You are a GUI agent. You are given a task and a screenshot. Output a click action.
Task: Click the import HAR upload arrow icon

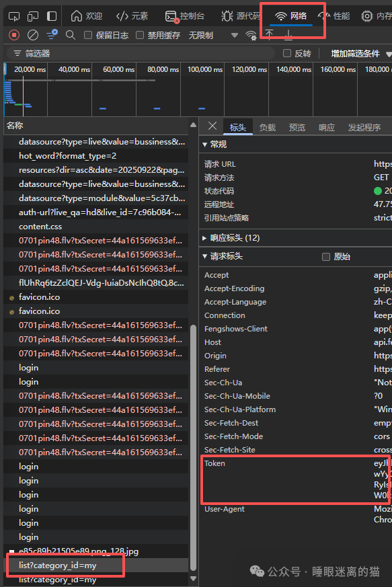[x=269, y=35]
